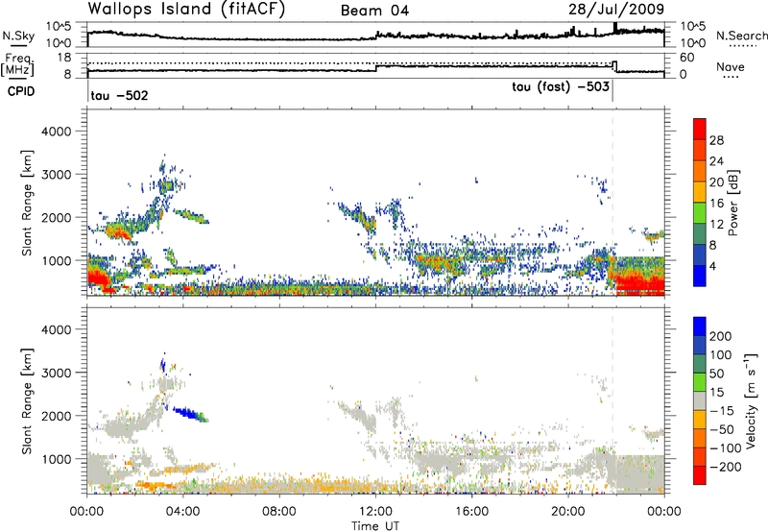Select the '12:00' time tick label

point(375,512)
